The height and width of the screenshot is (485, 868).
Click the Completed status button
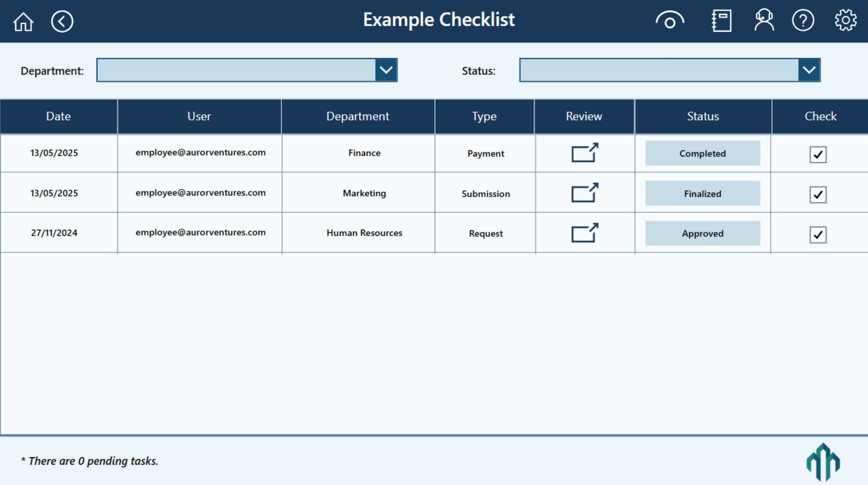[x=702, y=153]
